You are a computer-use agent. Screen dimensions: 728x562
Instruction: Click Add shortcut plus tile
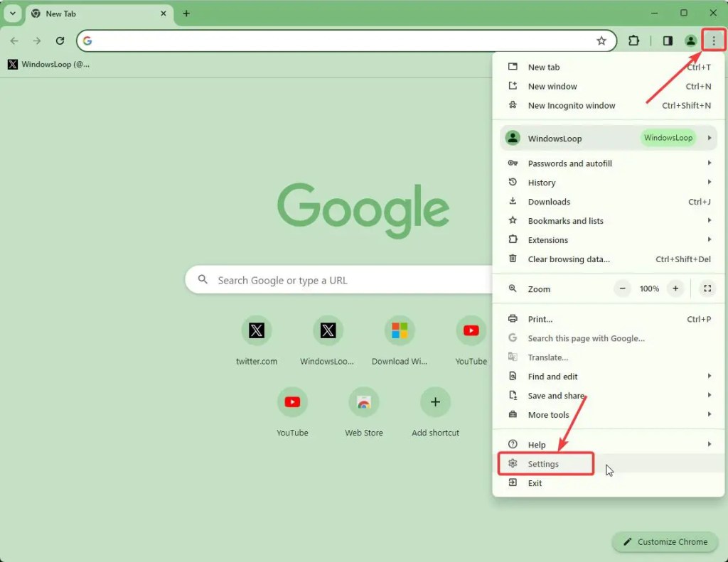click(x=435, y=413)
